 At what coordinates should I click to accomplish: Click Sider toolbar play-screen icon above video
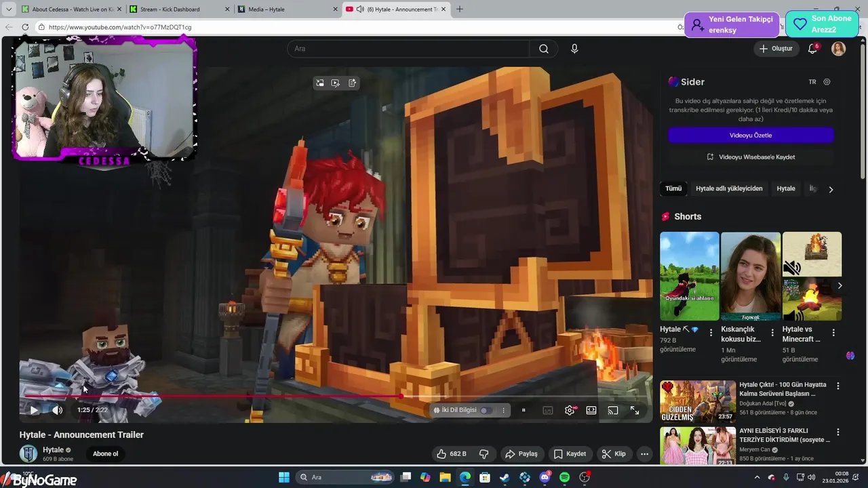point(336,83)
